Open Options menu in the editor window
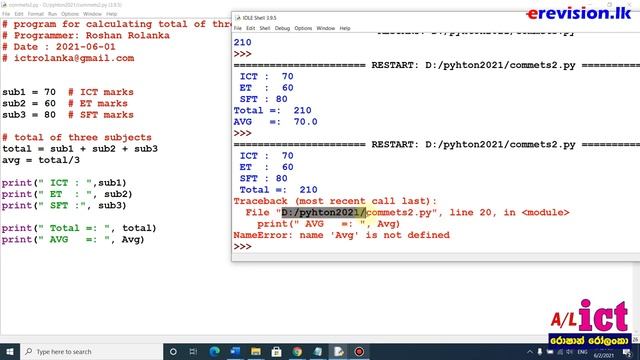This screenshot has height=360, width=640. (70, 14)
